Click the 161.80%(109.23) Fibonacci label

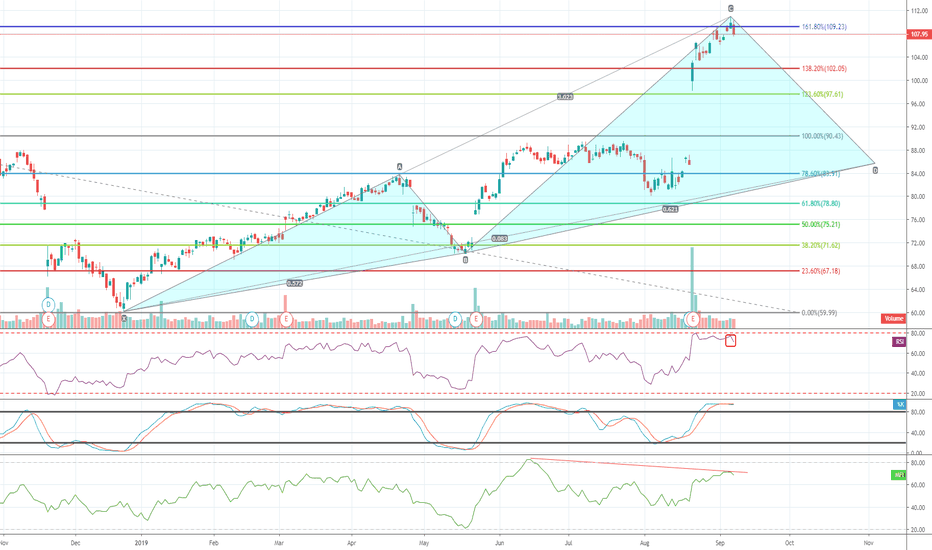[x=824, y=27]
